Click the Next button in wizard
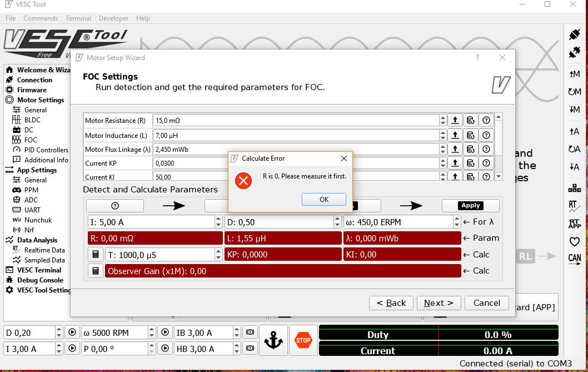 [438, 303]
